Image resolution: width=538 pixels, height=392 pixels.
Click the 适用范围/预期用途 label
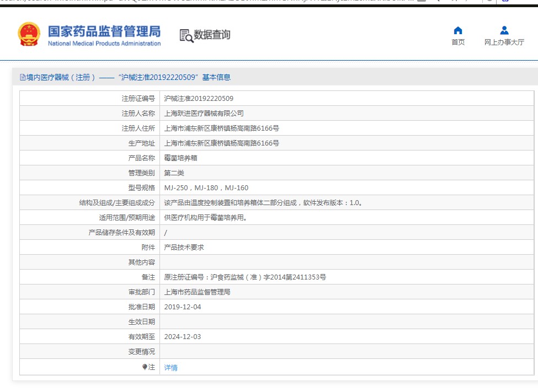click(x=127, y=218)
